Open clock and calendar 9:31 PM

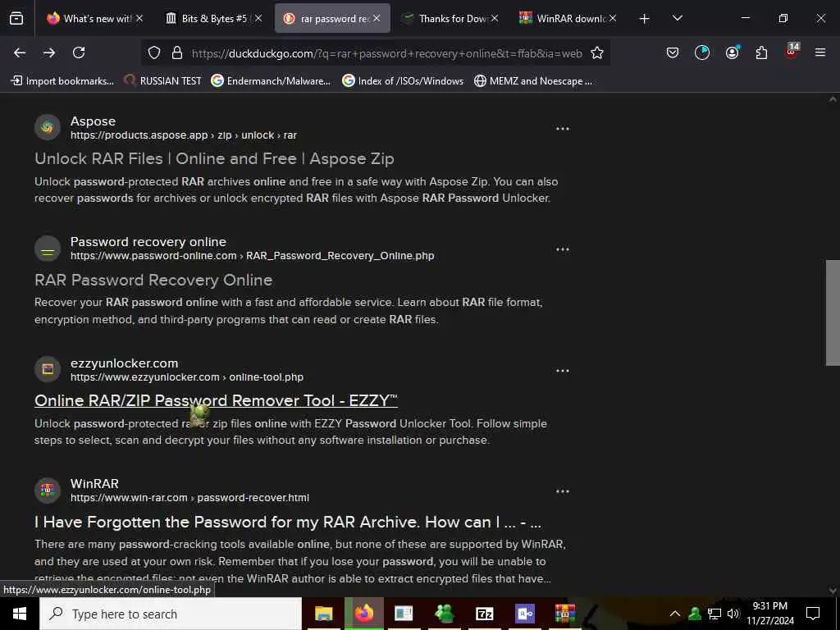click(769, 614)
